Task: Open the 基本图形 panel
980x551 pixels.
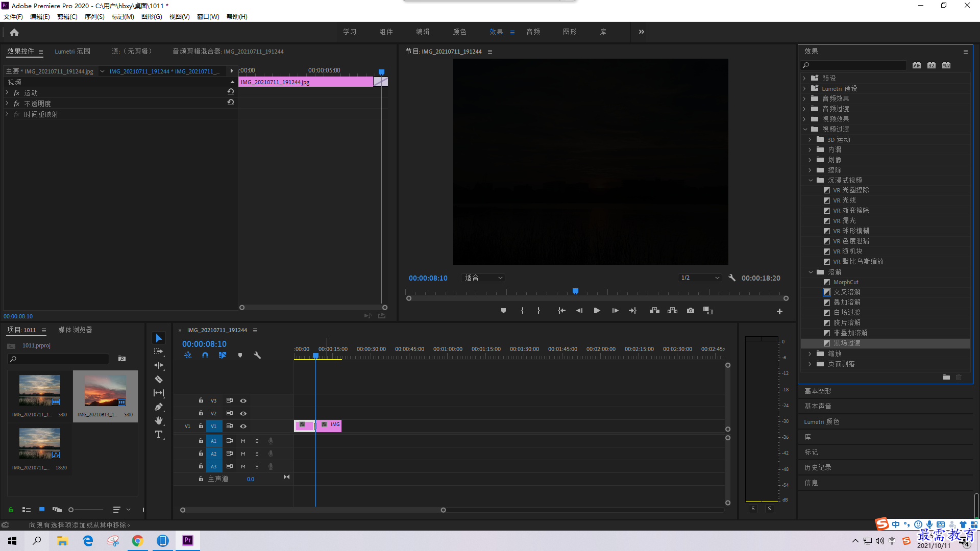Action: (x=818, y=391)
